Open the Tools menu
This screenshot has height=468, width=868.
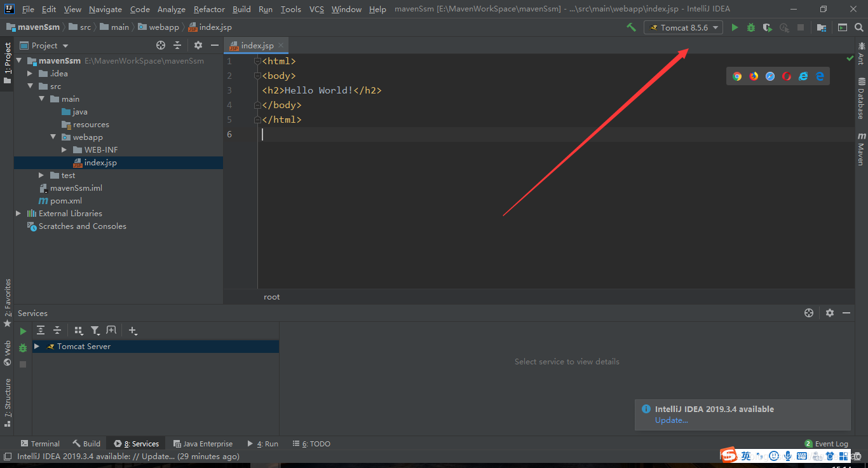coord(290,9)
